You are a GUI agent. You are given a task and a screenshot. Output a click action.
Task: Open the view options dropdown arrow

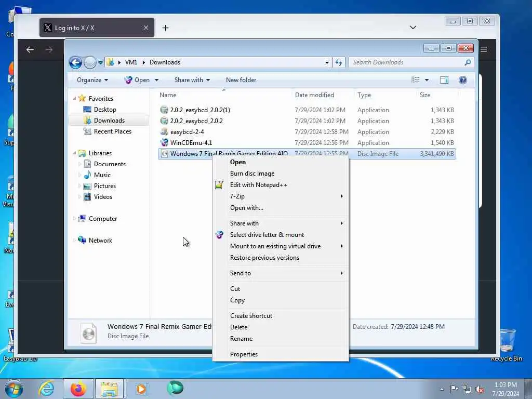(x=427, y=80)
